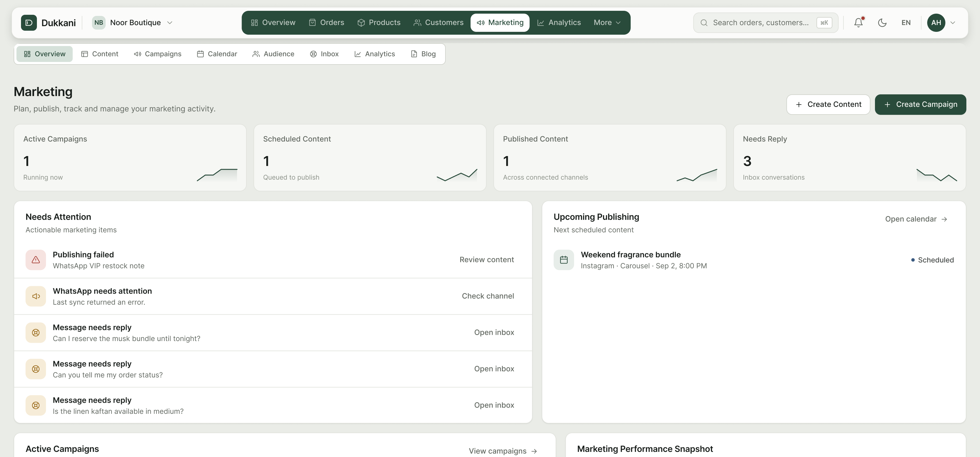980x457 pixels.
Task: Switch to the Campaigns sub-tab
Action: pos(158,54)
